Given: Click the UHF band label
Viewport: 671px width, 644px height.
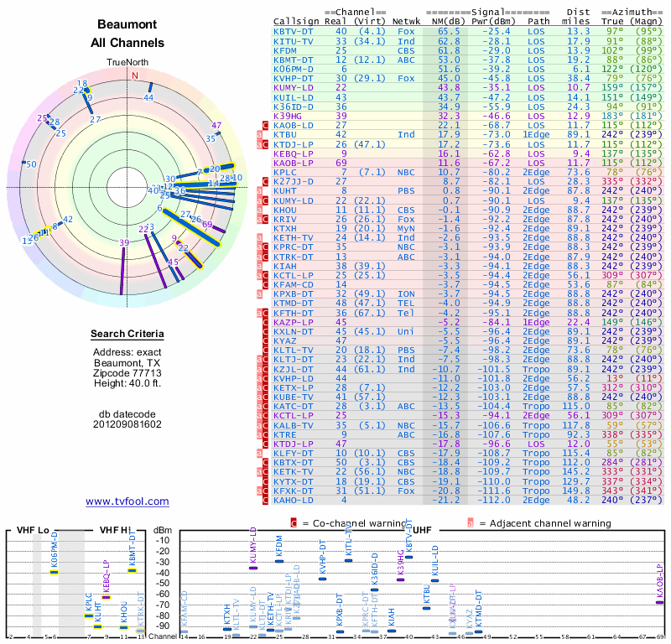Looking at the screenshot, I should click(x=422, y=530).
